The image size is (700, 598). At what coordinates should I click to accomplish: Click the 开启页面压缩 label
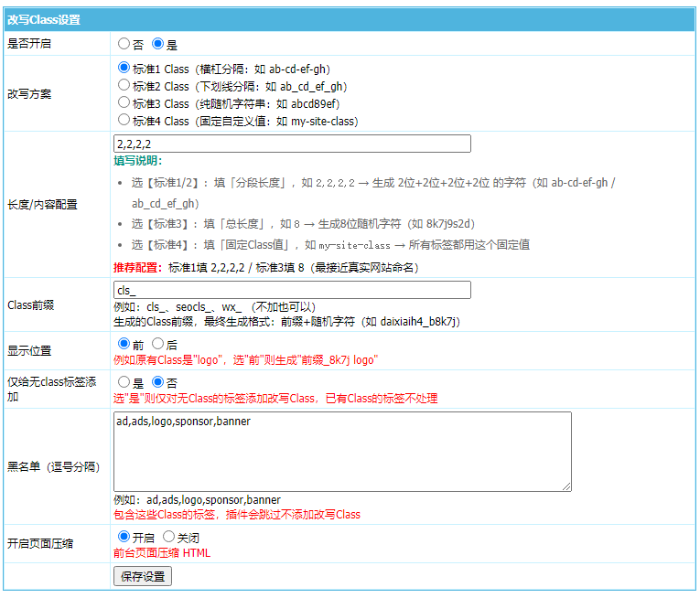pos(40,543)
